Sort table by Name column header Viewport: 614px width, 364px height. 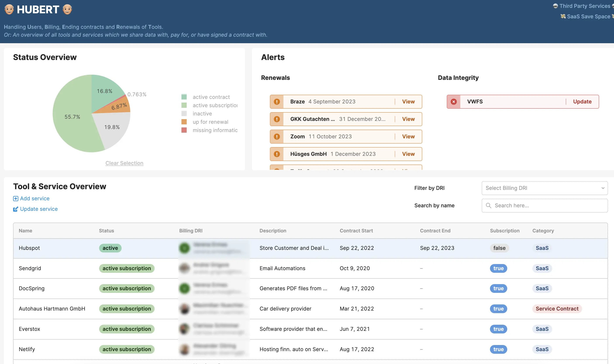(26, 231)
